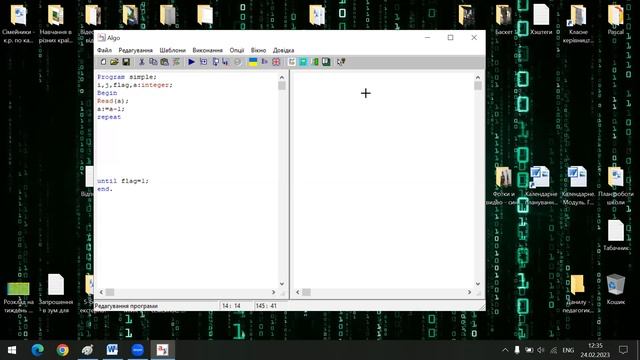
Task: Open Zoom from the taskbar
Action: (138, 350)
